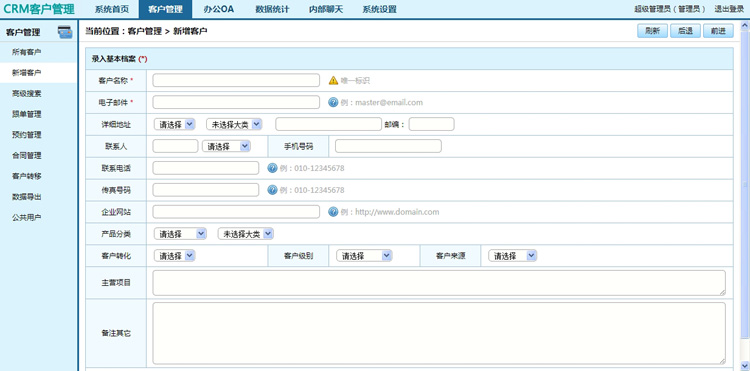Open the 系统设置 tab

tap(379, 9)
